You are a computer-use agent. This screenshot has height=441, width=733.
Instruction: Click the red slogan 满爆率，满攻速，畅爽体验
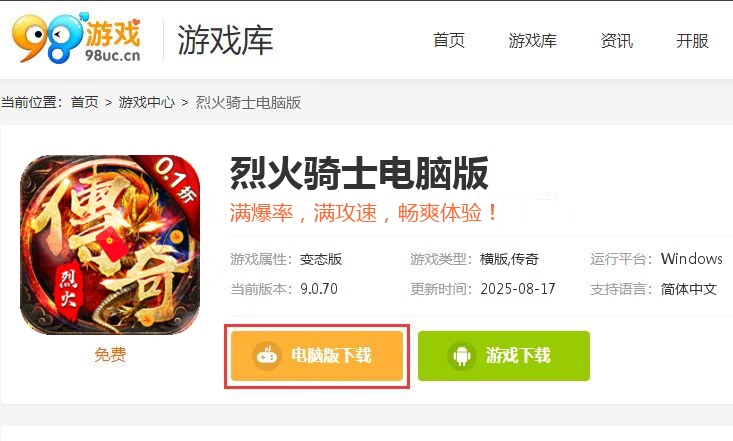coord(364,213)
